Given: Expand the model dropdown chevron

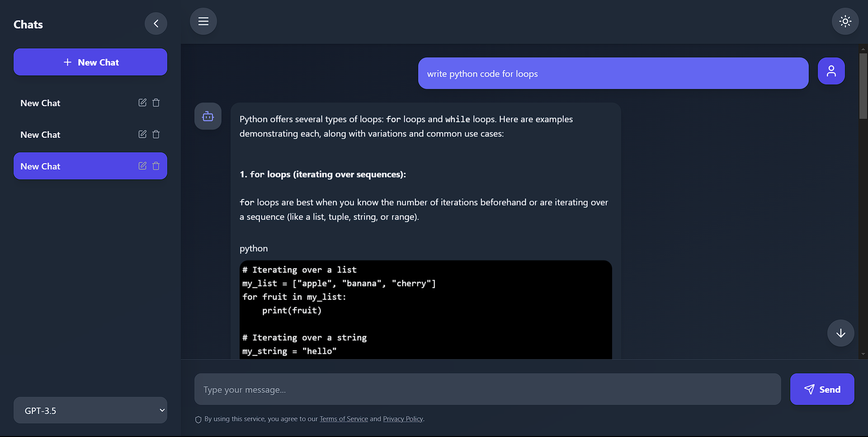Looking at the screenshot, I should (x=162, y=410).
